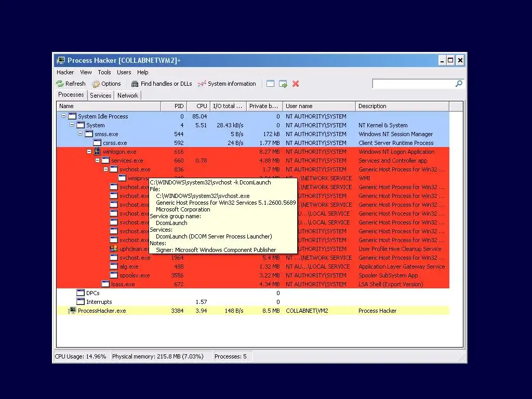Sort by the PID column header

[174, 106]
